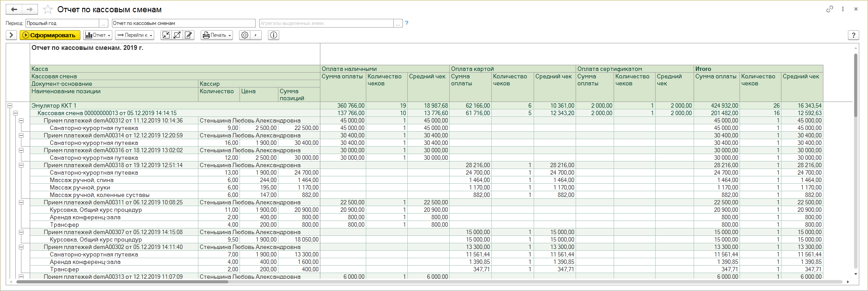Screen dimensions: 868x291
Task: Open report settings gear icon
Action: (245, 35)
